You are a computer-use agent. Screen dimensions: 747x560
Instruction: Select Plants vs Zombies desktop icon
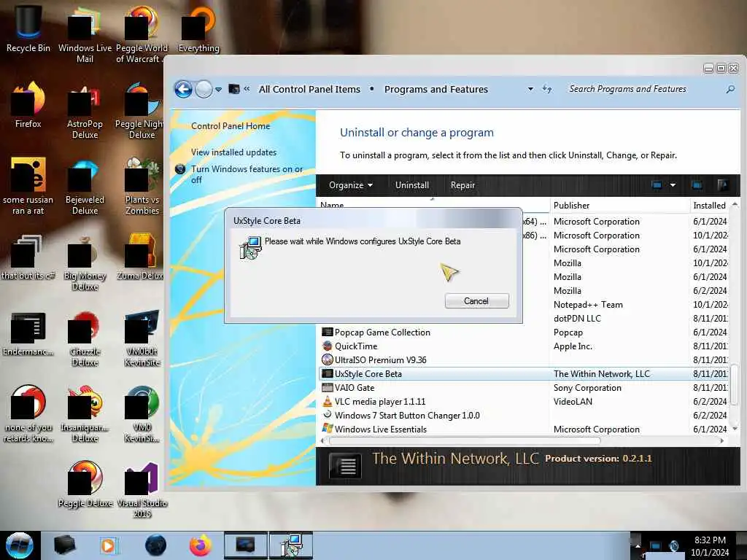142,187
